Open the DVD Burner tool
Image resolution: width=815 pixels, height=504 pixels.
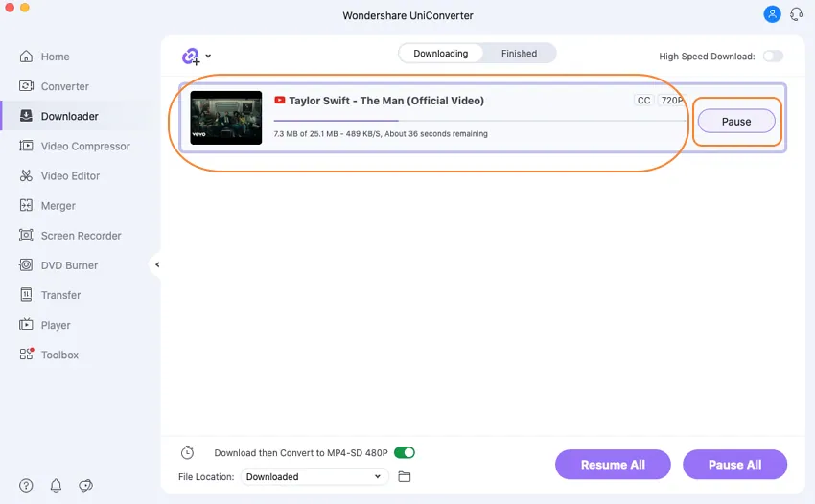pyautogui.click(x=69, y=265)
